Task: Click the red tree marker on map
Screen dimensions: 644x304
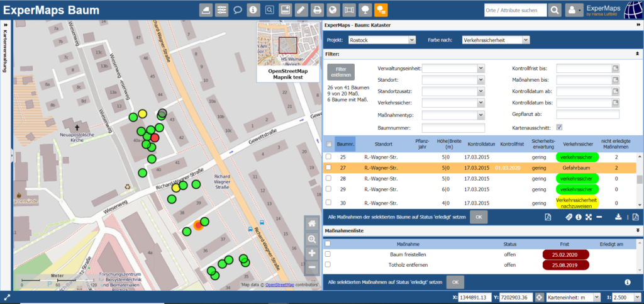Action: (x=155, y=137)
